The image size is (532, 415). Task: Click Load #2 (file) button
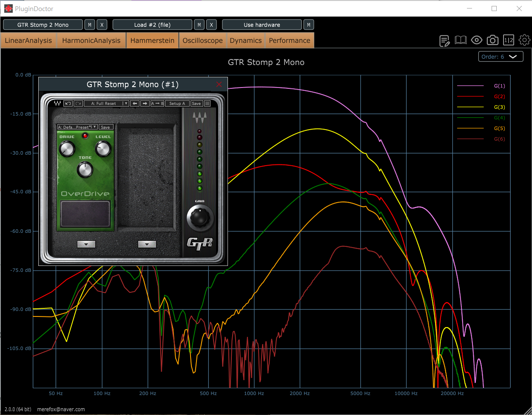[152, 25]
